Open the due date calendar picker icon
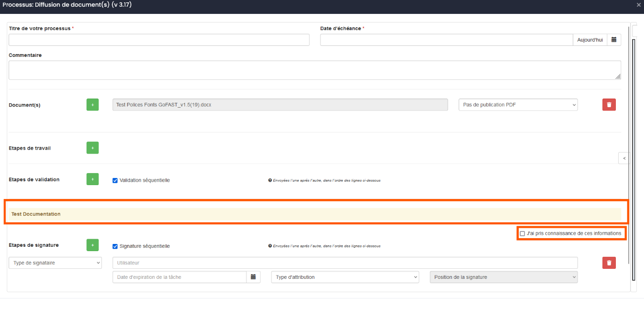The width and height of the screenshot is (644, 309). click(x=614, y=40)
